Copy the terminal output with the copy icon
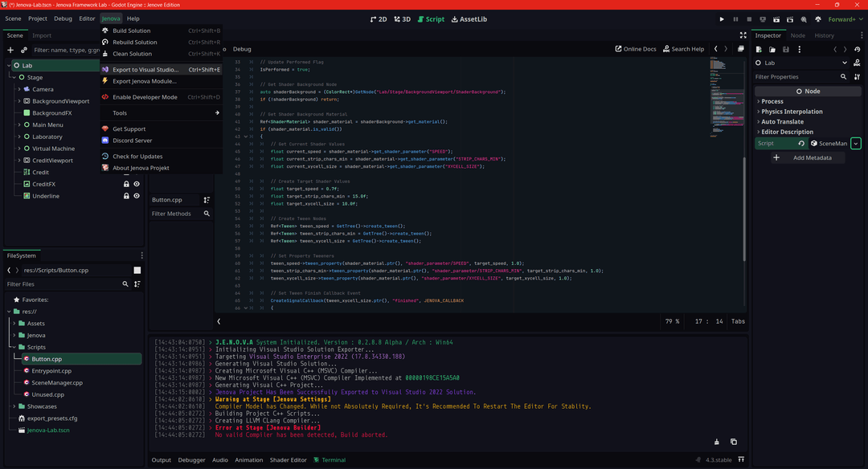The height and width of the screenshot is (469, 868). click(734, 442)
